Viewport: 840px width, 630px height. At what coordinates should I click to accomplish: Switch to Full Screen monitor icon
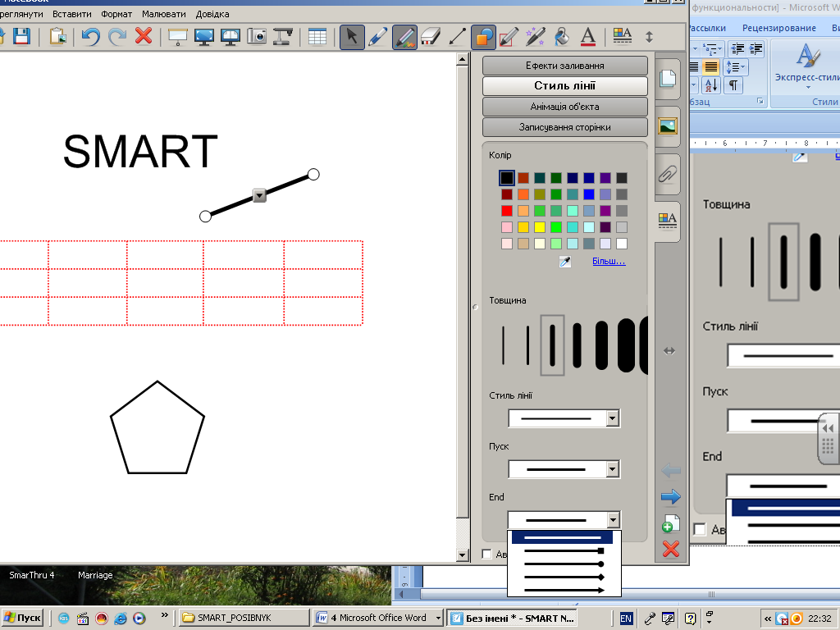pyautogui.click(x=204, y=36)
